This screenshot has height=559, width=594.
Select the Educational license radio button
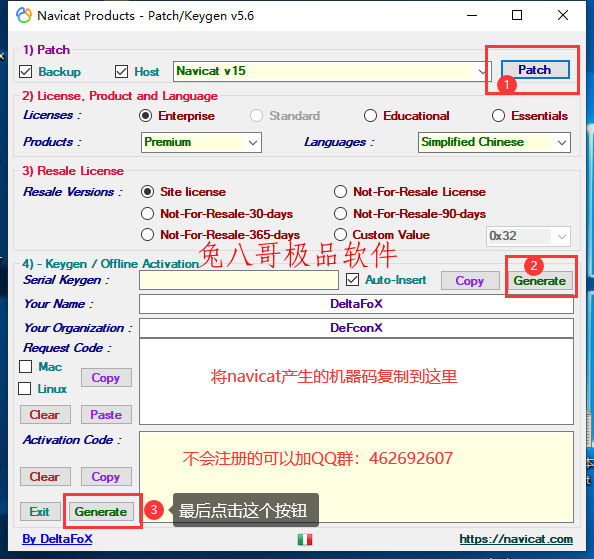(x=370, y=116)
